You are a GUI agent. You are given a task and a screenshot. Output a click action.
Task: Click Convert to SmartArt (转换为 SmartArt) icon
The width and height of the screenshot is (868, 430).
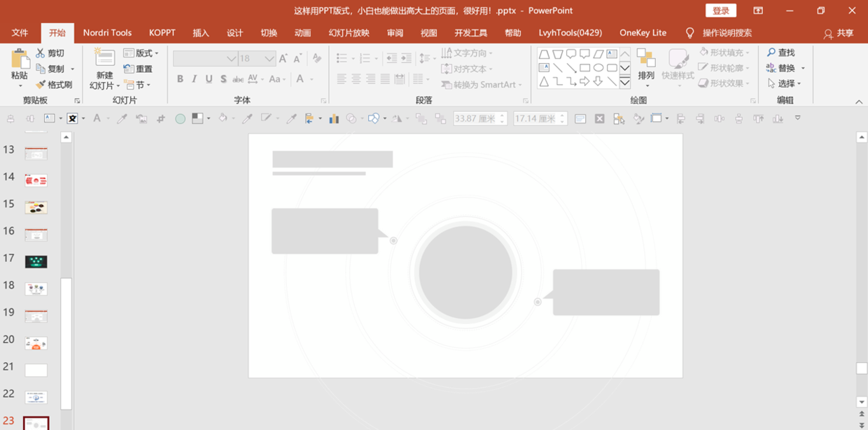447,85
